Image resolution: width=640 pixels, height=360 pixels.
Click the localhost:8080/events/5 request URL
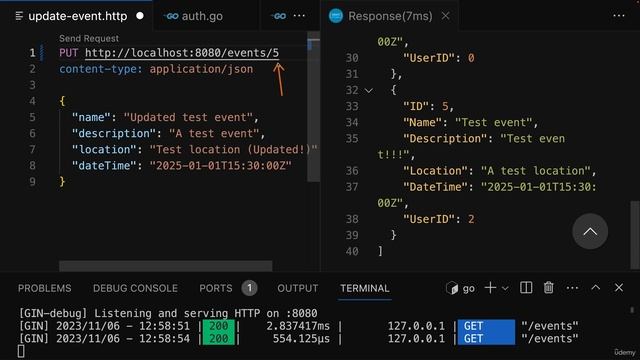182,53
